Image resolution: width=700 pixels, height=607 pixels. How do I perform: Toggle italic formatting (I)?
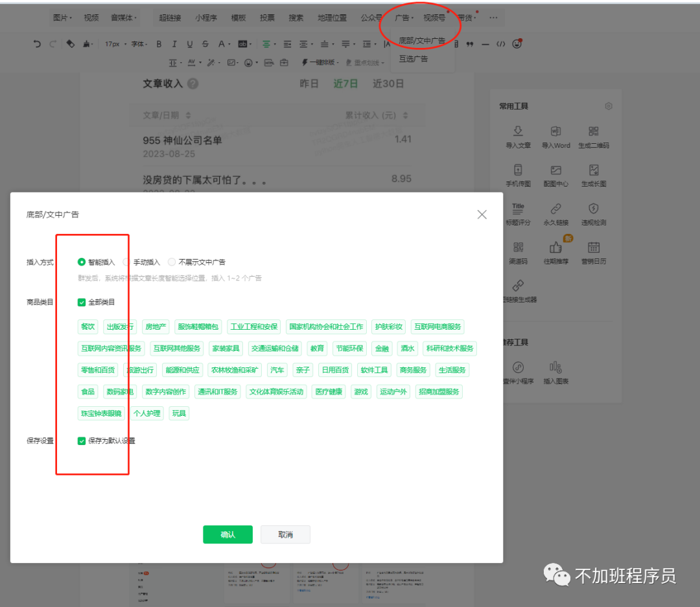coord(174,44)
